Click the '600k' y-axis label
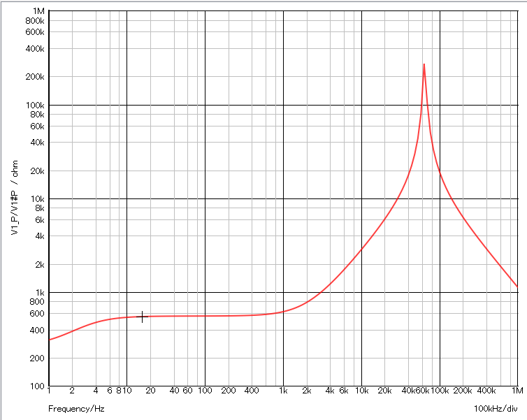 click(x=35, y=32)
